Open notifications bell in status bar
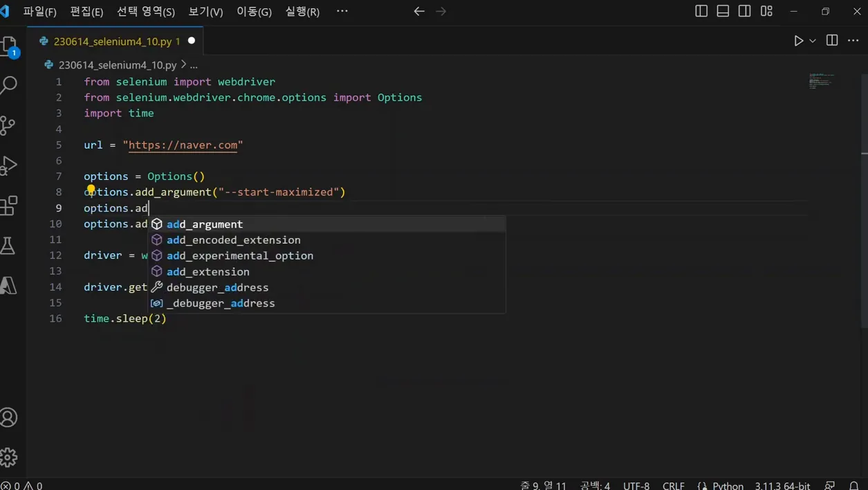This screenshot has height=490, width=868. (x=854, y=485)
